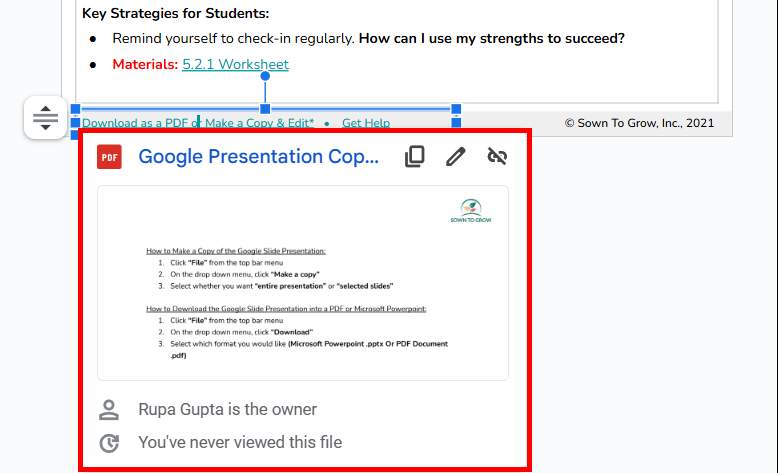
Task: Click the view history clock icon
Action: click(109, 443)
